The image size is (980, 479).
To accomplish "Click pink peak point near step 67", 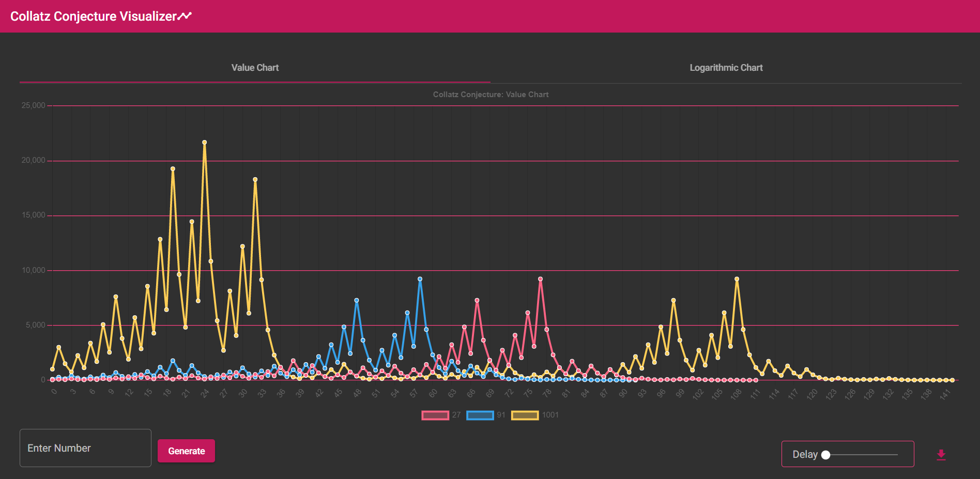I will point(477,300).
